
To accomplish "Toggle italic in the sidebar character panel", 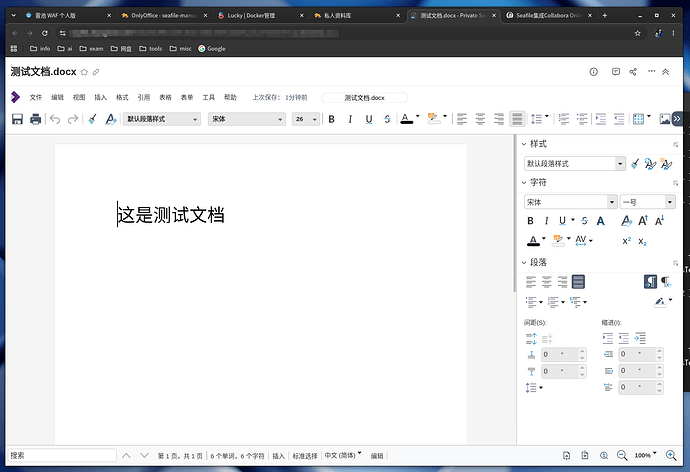I will coord(546,221).
